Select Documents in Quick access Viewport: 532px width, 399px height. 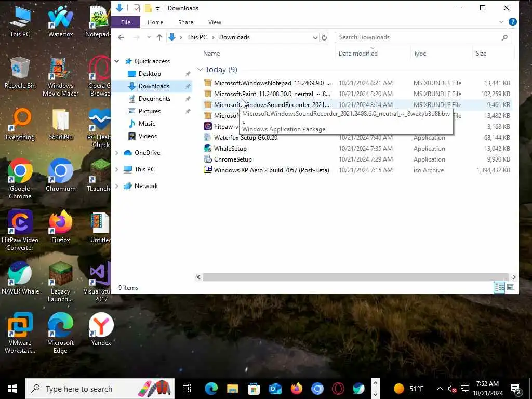tap(154, 98)
